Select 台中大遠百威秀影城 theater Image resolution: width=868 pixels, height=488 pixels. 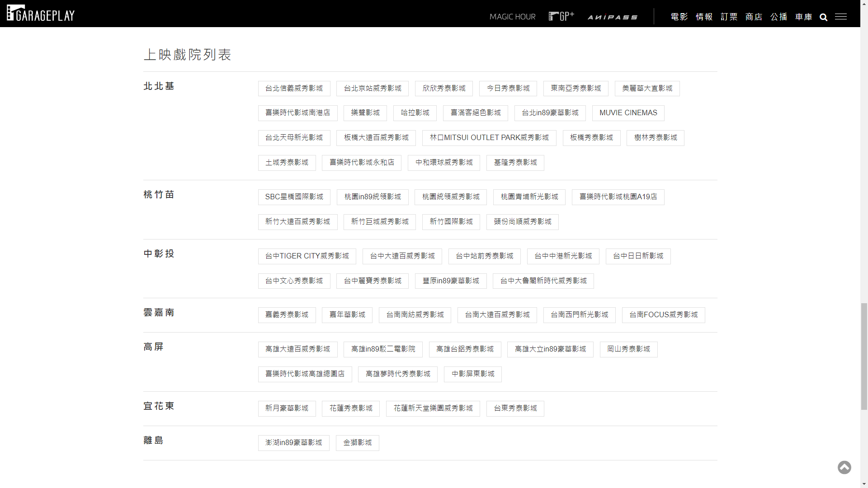coord(402,256)
